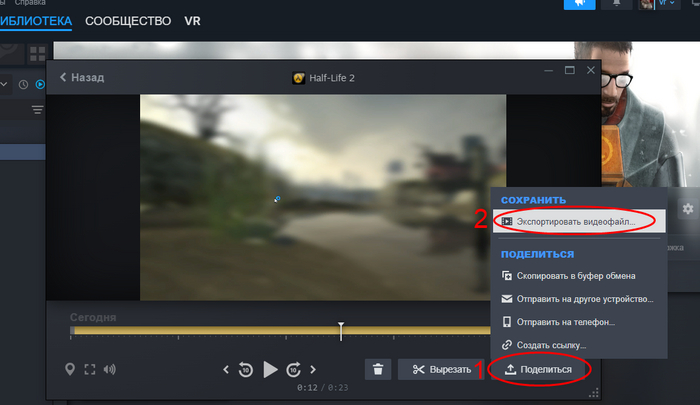
Task: Click the timeline playhead marker
Action: (341, 330)
